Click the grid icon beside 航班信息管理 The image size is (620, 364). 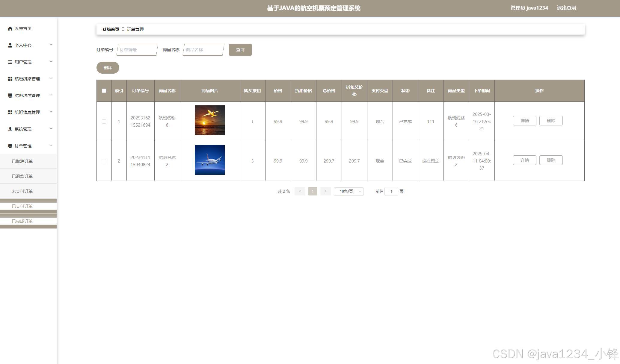click(x=10, y=112)
